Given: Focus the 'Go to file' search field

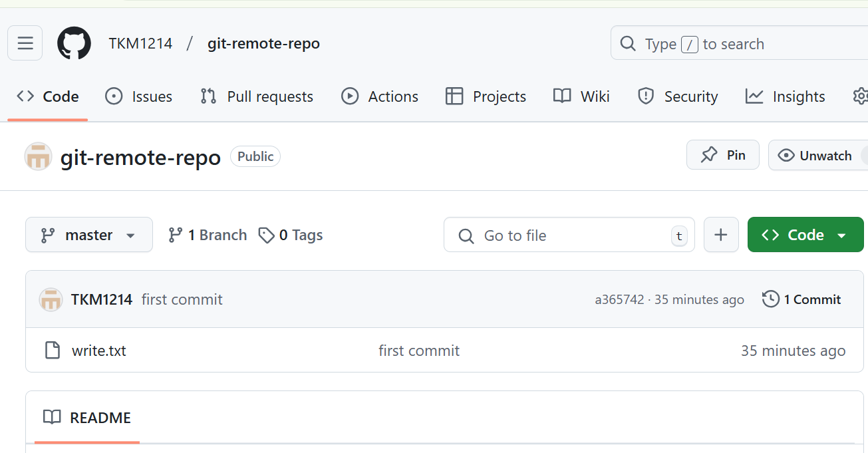Looking at the screenshot, I should pyautogui.click(x=569, y=235).
